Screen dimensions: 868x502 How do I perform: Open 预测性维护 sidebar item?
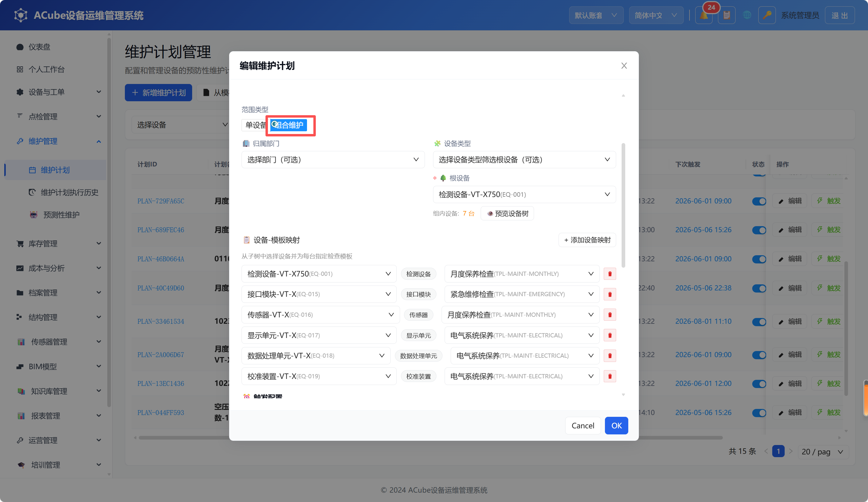coord(55,215)
